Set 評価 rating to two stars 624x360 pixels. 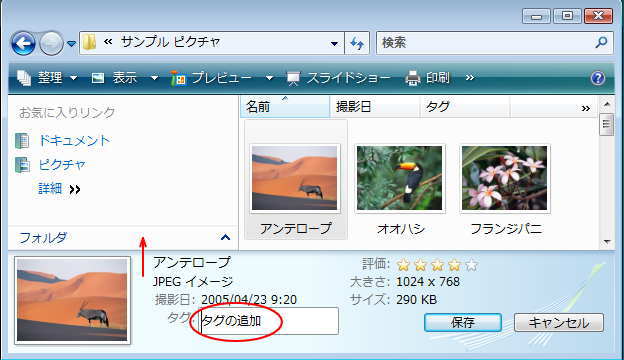point(420,264)
